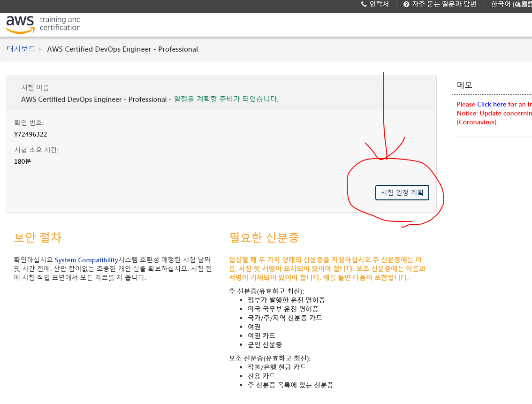The height and width of the screenshot is (404, 532).
Task: Click the 시험 일정 계획 button
Action: pyautogui.click(x=402, y=193)
